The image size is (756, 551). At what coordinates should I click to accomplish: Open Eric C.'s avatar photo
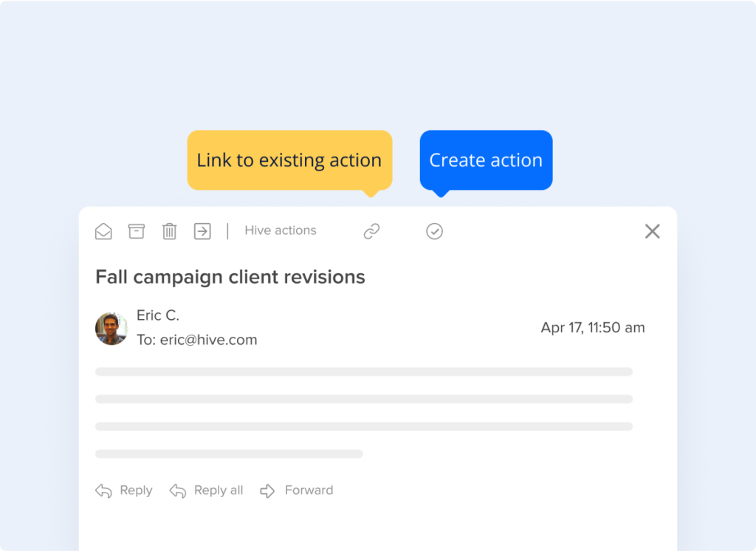click(x=111, y=328)
